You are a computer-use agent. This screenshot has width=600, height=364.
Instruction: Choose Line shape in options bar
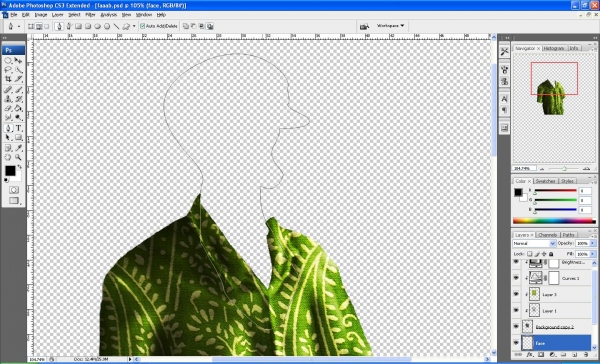tap(116, 26)
